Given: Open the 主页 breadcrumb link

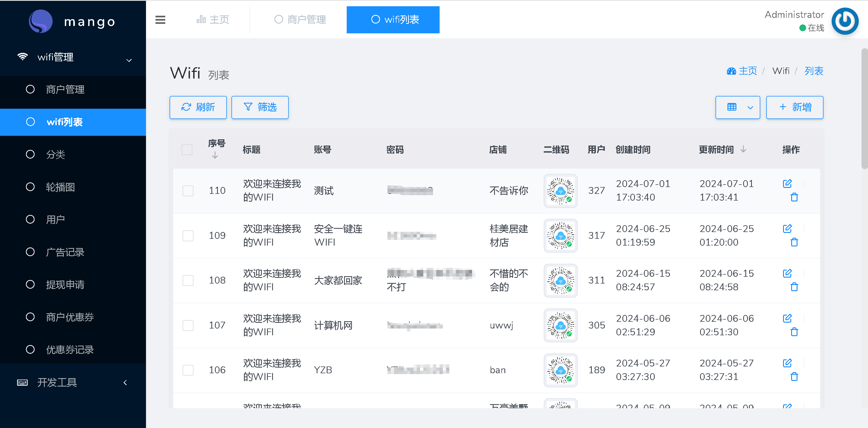Looking at the screenshot, I should [748, 71].
